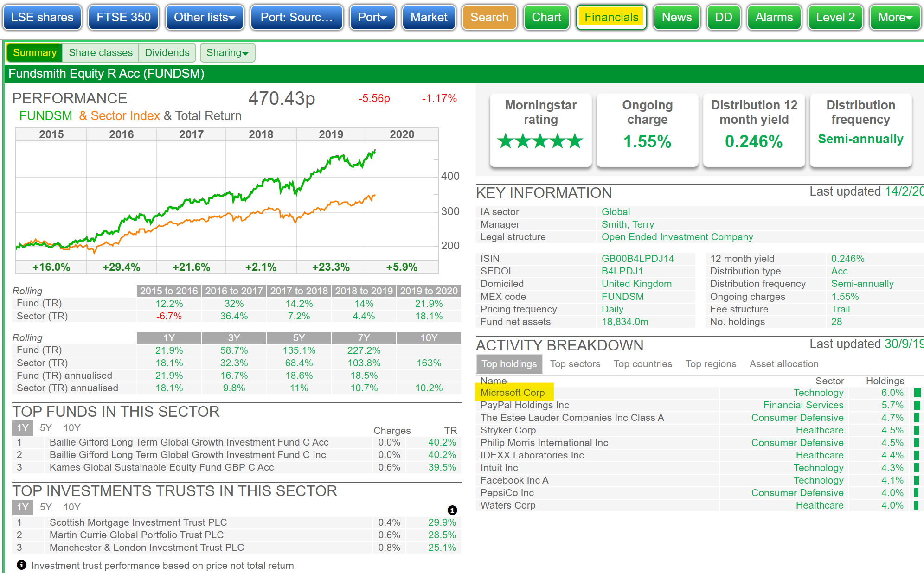Click Financial Services sector link
924x573 pixels.
click(x=803, y=405)
